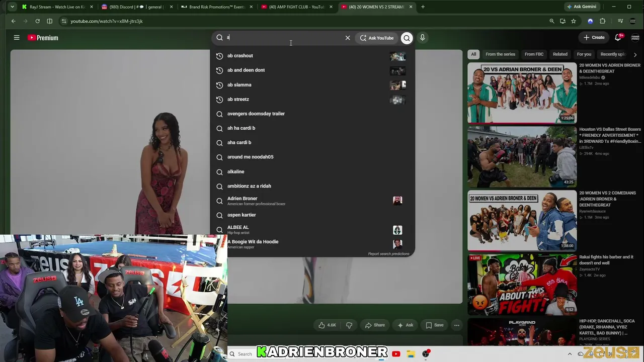
Task: Select the 'aha cardi b' suggestion
Action: coord(312,143)
